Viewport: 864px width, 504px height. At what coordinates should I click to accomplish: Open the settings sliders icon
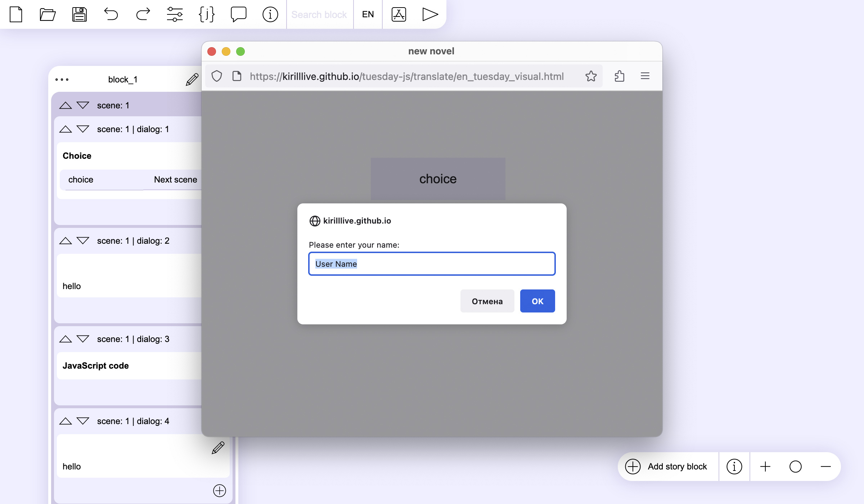tap(175, 14)
